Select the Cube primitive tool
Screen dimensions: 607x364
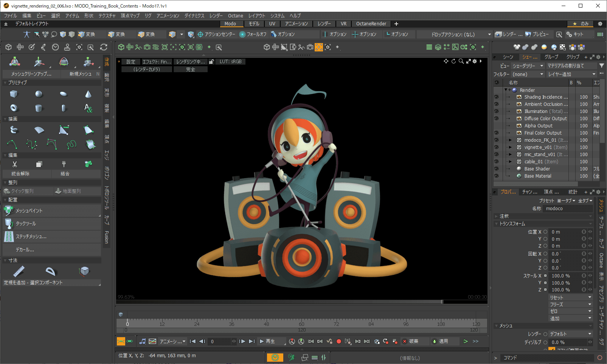point(14,94)
